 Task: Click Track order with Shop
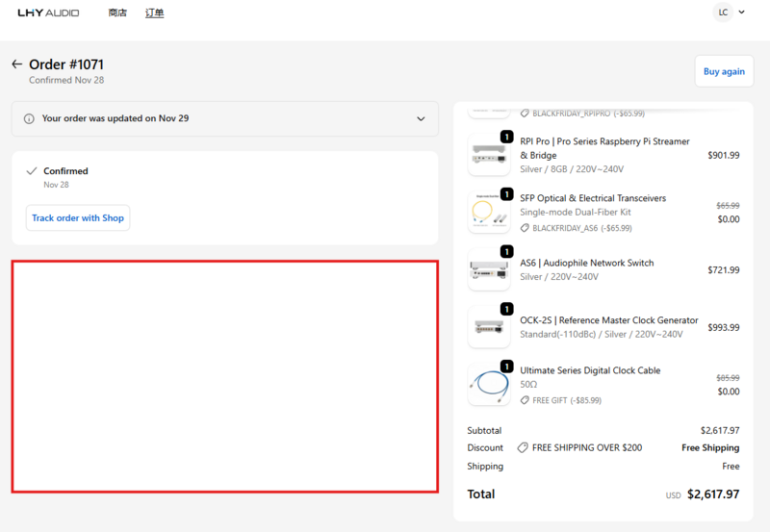pyautogui.click(x=77, y=218)
